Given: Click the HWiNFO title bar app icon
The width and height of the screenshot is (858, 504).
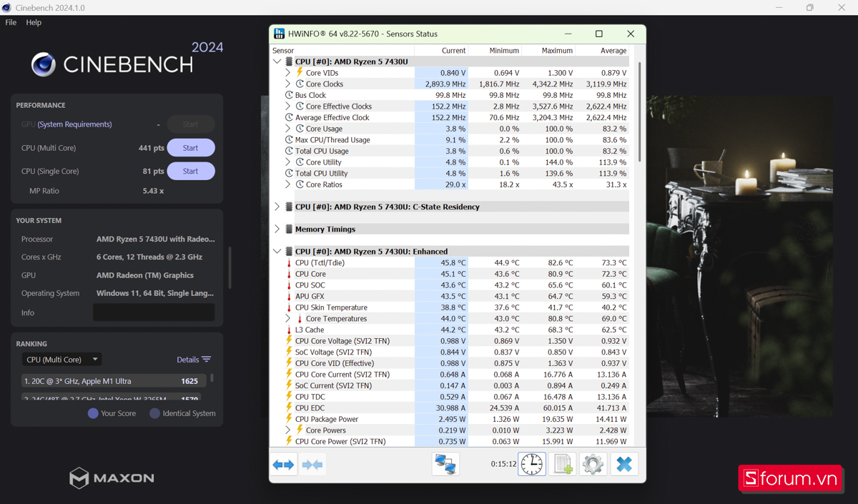Looking at the screenshot, I should pos(279,34).
